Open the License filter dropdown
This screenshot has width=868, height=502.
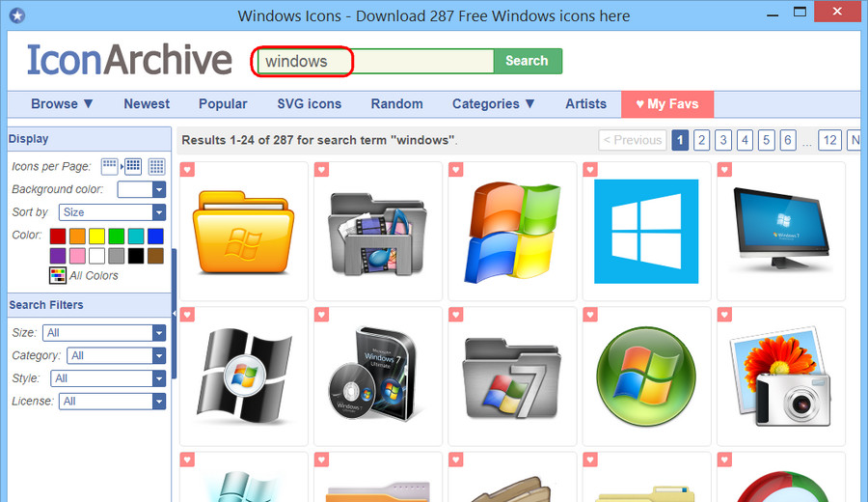pyautogui.click(x=113, y=402)
